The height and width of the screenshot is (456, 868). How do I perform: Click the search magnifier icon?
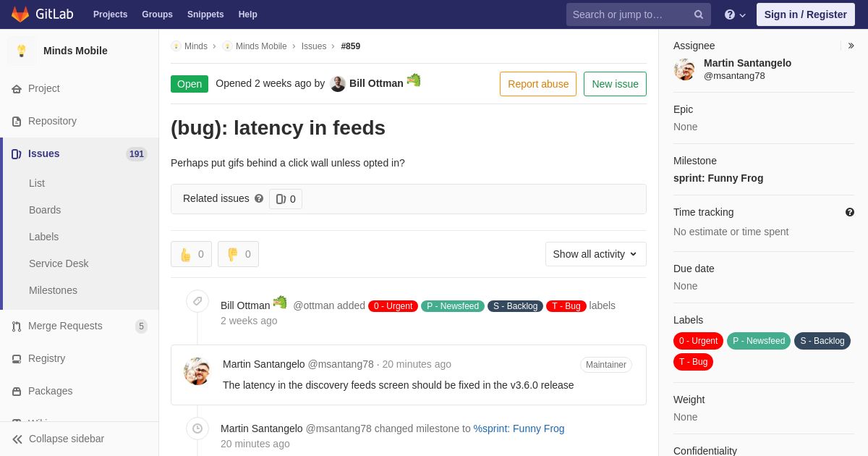[699, 14]
